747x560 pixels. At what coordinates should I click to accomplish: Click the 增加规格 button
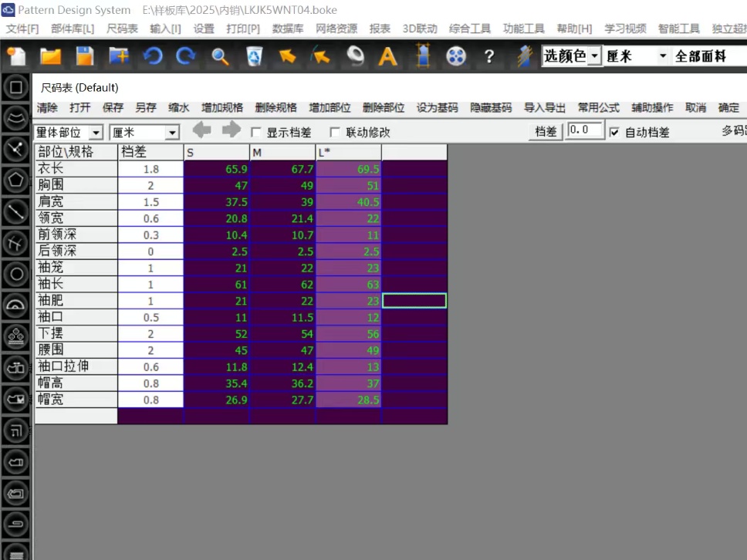point(222,108)
